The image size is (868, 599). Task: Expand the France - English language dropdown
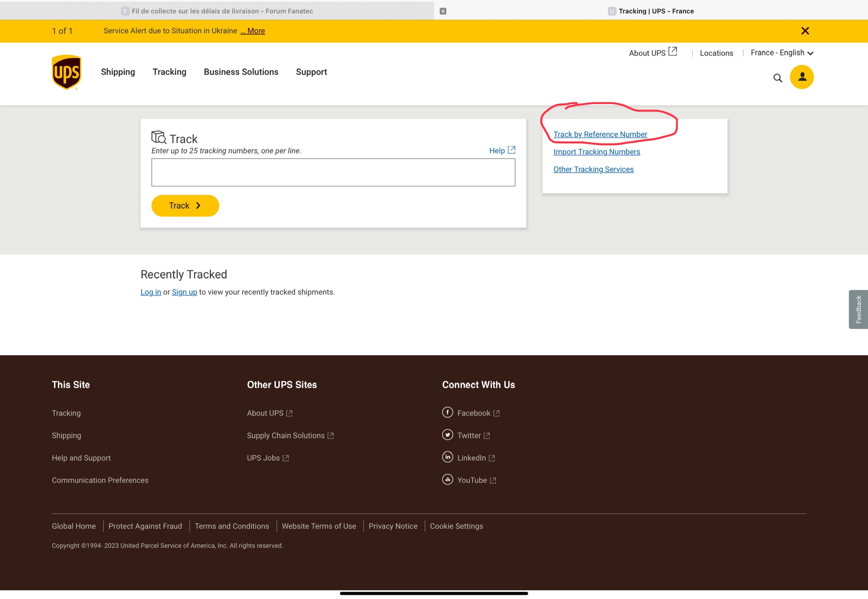coord(782,52)
